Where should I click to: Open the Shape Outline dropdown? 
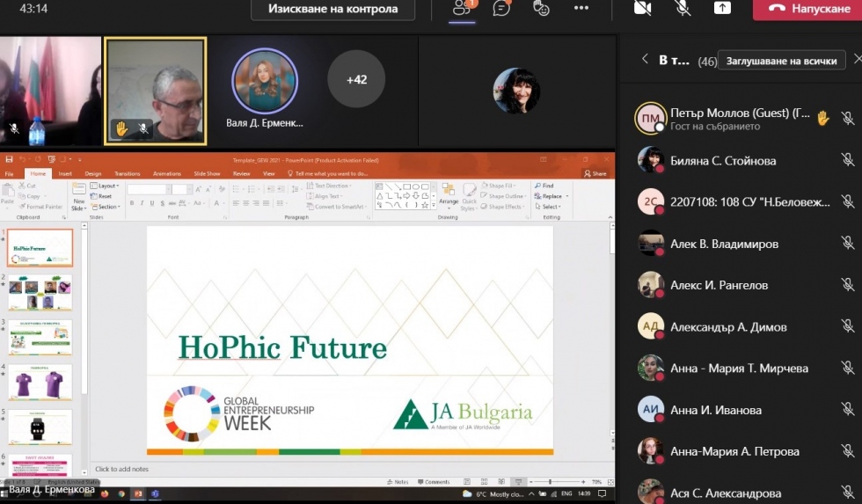tap(503, 196)
